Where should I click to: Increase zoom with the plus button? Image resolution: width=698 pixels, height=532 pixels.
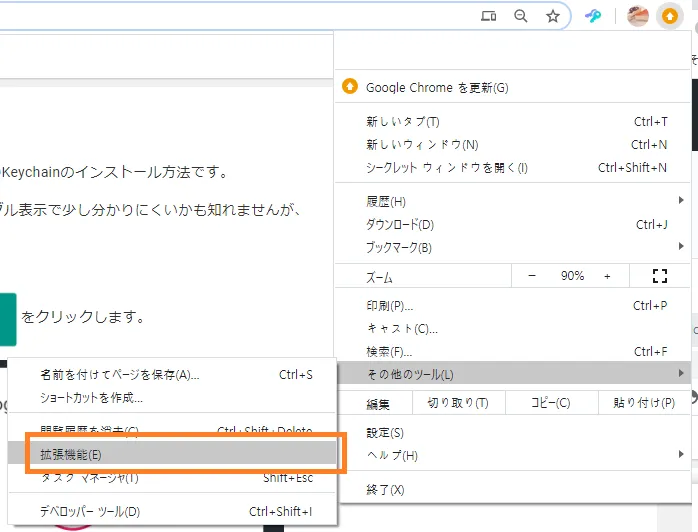(x=607, y=276)
